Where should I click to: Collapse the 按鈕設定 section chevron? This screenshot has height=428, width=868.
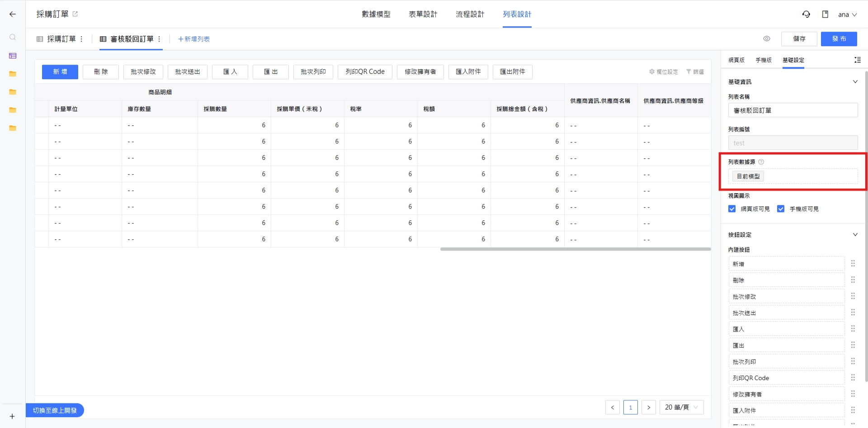pos(855,234)
